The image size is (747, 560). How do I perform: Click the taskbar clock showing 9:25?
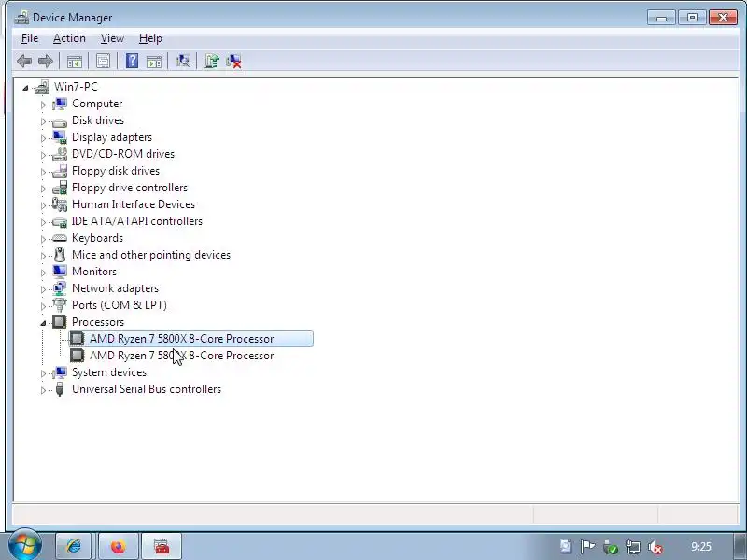(701, 547)
